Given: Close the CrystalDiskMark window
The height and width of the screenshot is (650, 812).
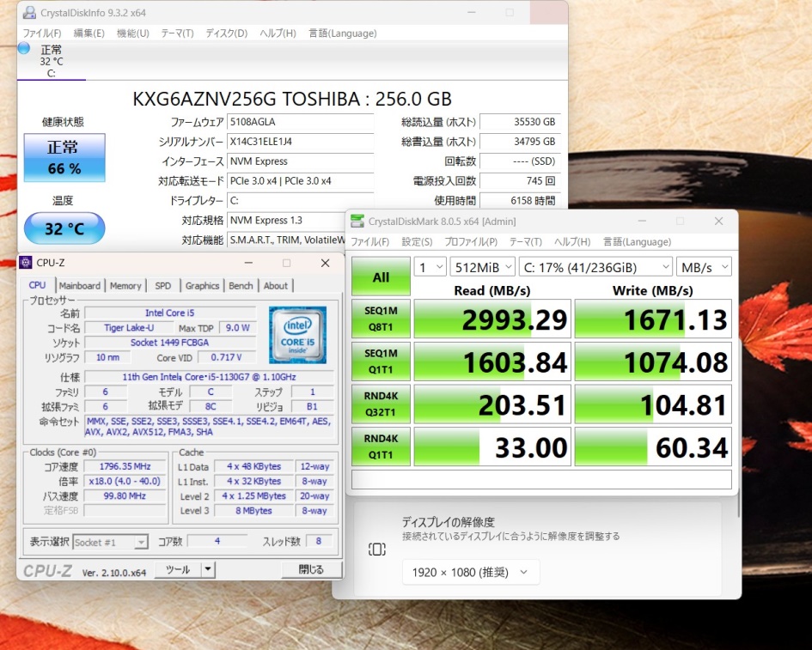Looking at the screenshot, I should coord(719,221).
